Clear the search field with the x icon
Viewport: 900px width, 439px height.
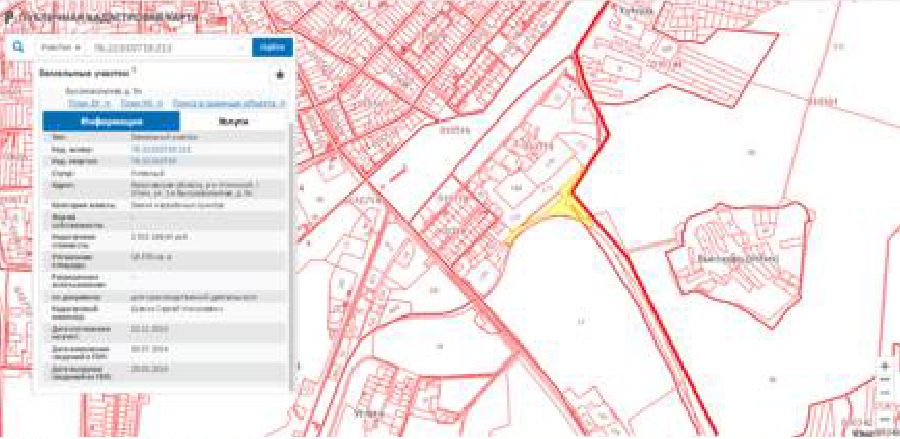point(240,47)
